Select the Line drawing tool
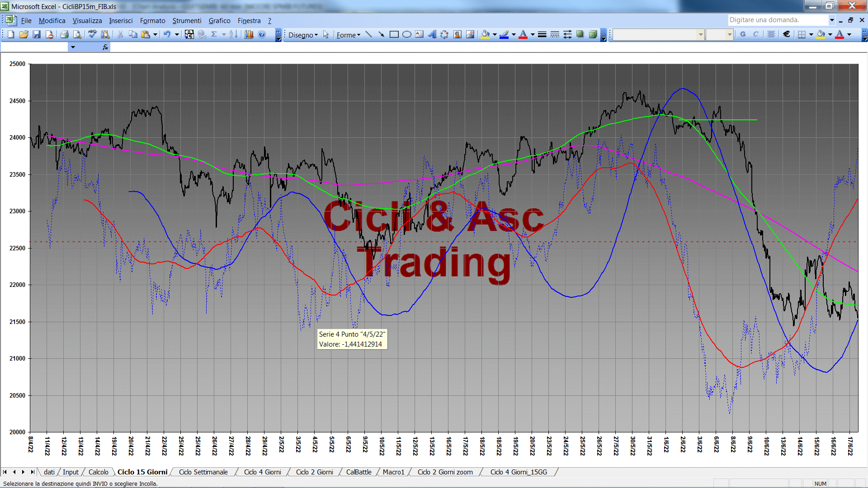The width and height of the screenshot is (868, 488). pyautogui.click(x=368, y=34)
